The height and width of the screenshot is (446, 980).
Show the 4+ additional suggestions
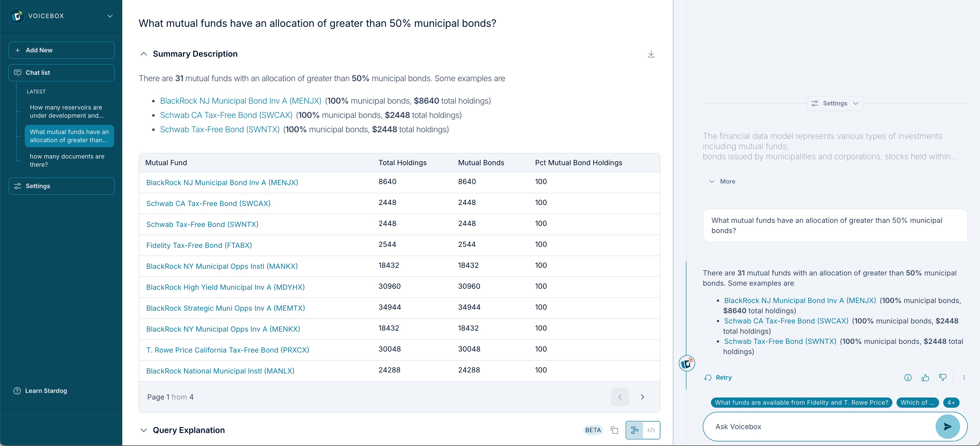[x=951, y=403]
